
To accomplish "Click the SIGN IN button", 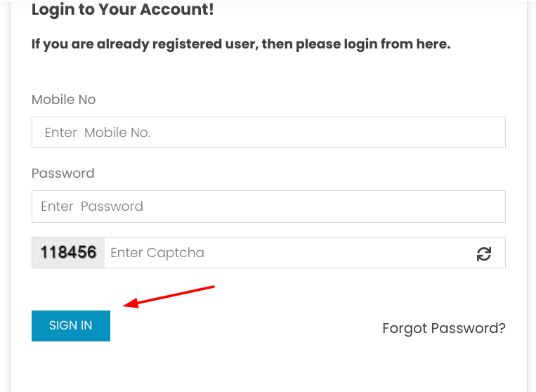I will (71, 326).
